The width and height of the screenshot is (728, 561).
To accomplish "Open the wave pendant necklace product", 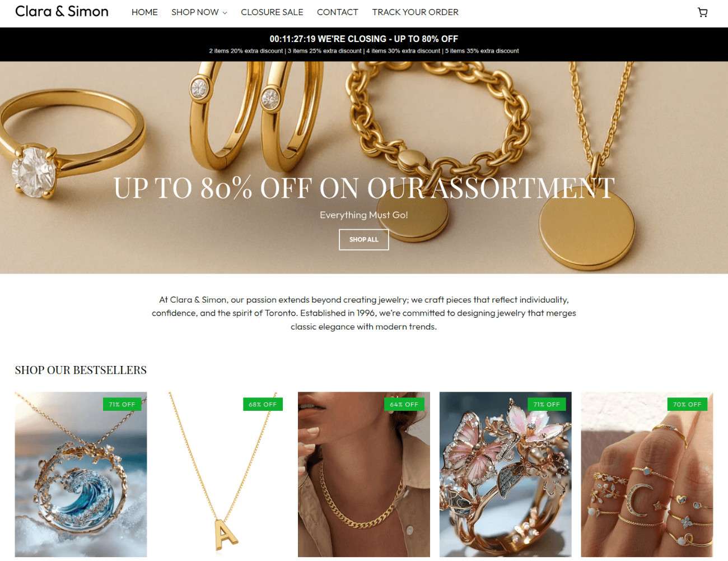I will pyautogui.click(x=81, y=474).
